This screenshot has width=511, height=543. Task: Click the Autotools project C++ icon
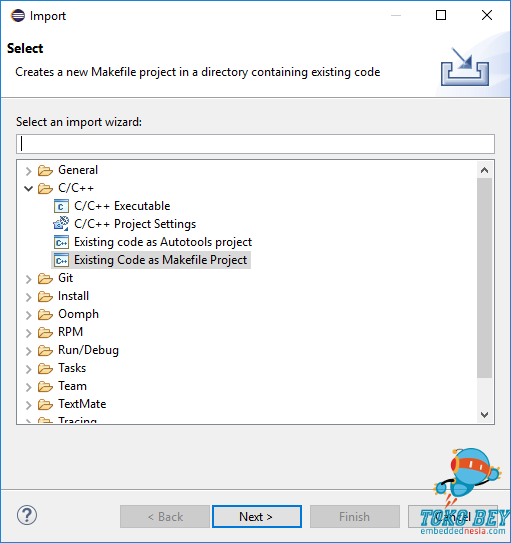pyautogui.click(x=61, y=242)
